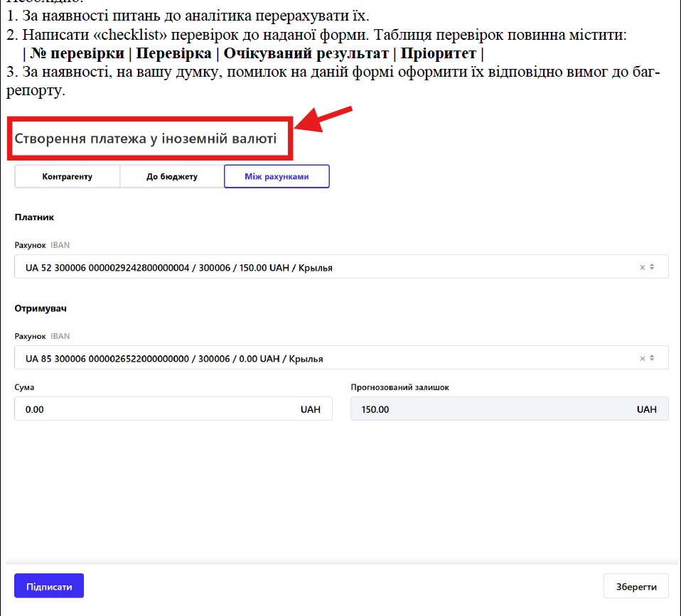This screenshot has height=616, width=681.
Task: Click the Підписати button
Action: coord(49,586)
